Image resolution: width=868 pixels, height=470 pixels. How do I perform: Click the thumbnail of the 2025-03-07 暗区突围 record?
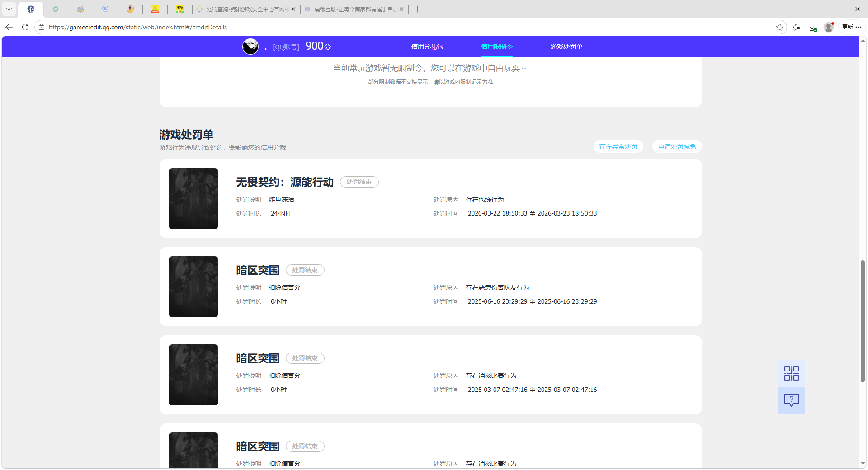(x=193, y=375)
